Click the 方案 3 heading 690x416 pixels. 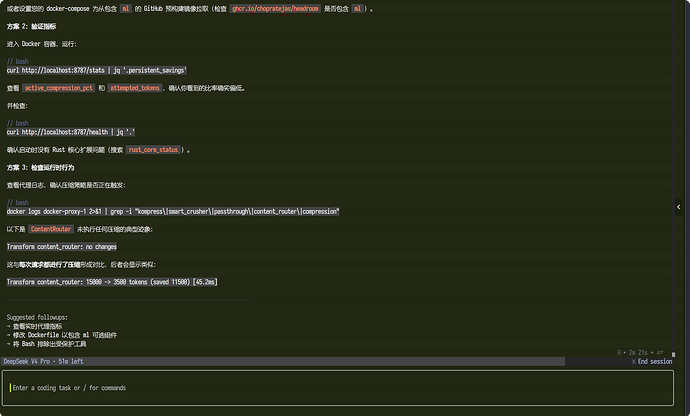[40, 167]
